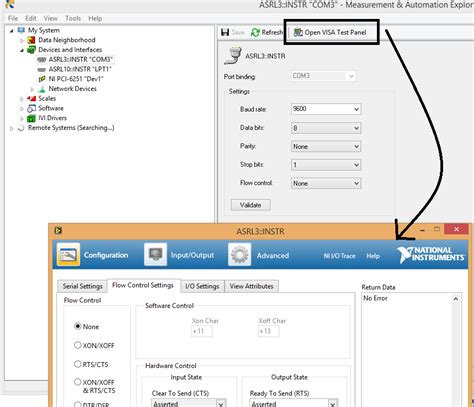The width and height of the screenshot is (474, 407).
Task: Switch to View Attributes tab
Action: click(252, 286)
